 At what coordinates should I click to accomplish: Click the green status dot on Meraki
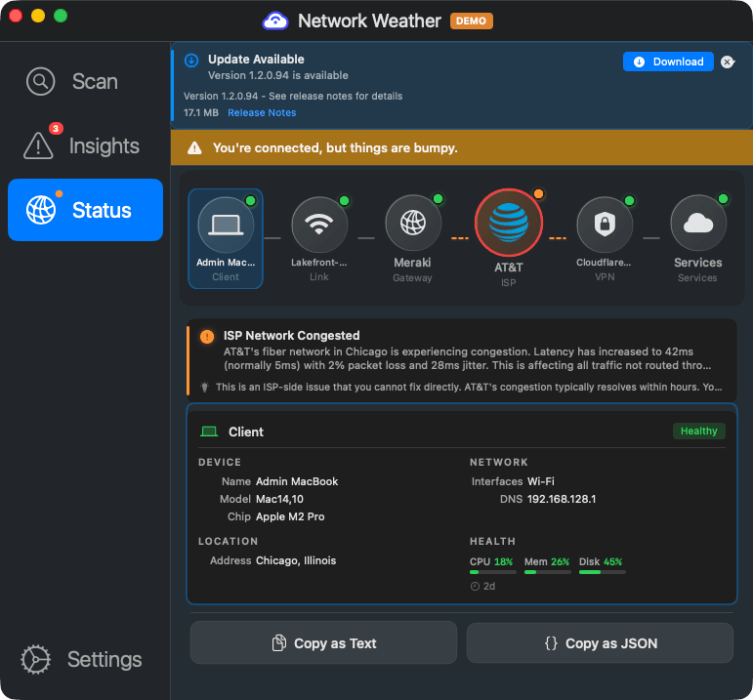pyautogui.click(x=438, y=199)
